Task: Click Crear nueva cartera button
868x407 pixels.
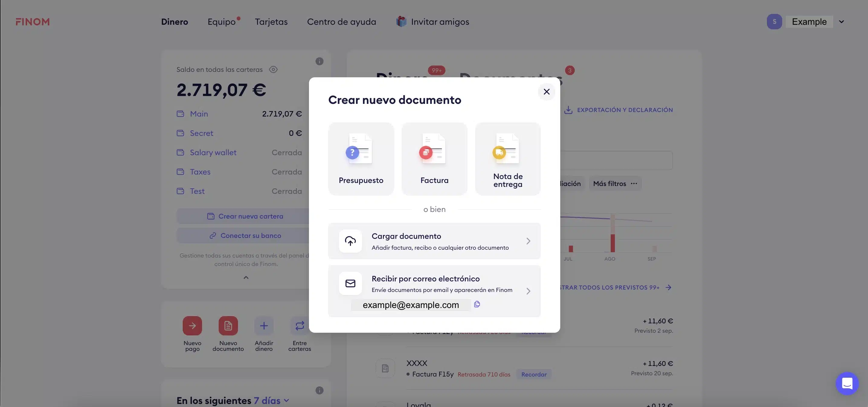Action: (x=245, y=216)
